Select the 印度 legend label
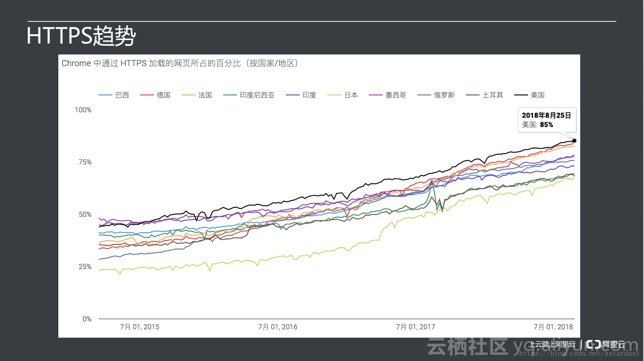The image size is (644, 361). [310, 95]
